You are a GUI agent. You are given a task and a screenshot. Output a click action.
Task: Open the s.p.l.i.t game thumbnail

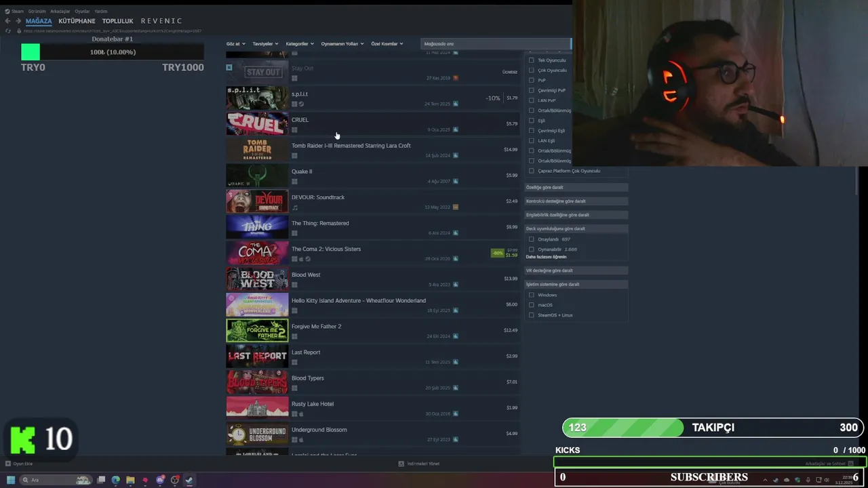257,98
